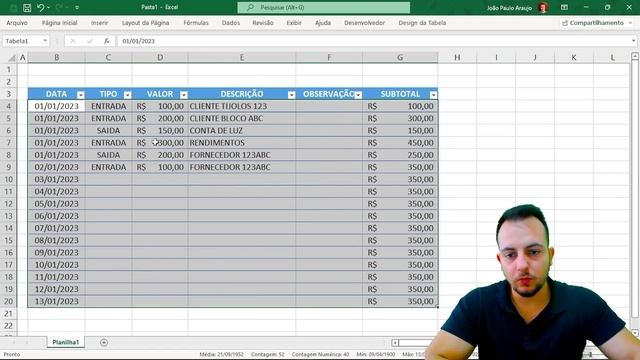Image resolution: width=640 pixels, height=360 pixels.
Task: Click SAIDA cell in row 6
Action: (x=108, y=131)
